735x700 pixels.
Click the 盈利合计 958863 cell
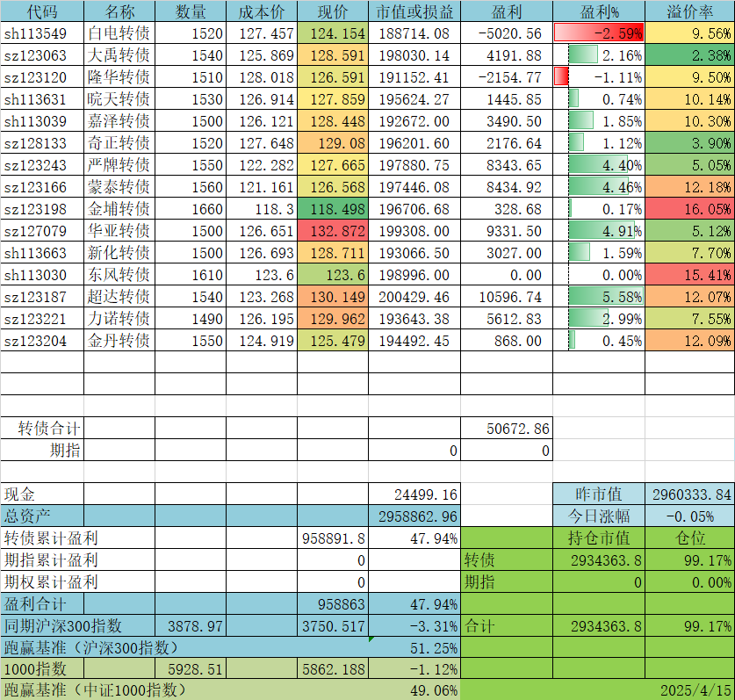[x=333, y=604]
